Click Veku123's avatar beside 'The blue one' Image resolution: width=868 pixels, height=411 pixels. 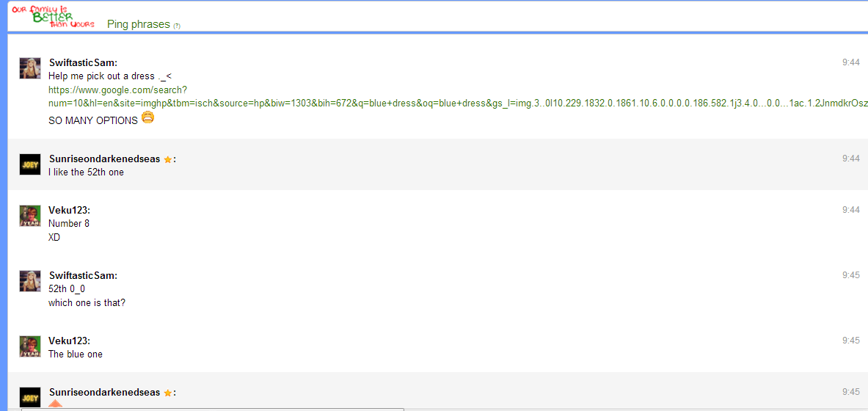click(x=30, y=346)
